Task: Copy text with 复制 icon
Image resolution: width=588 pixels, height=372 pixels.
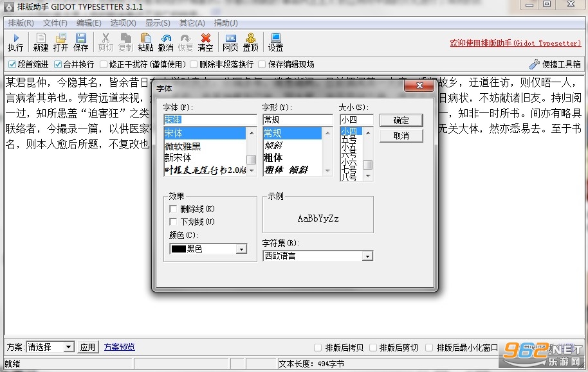Action: (125, 42)
